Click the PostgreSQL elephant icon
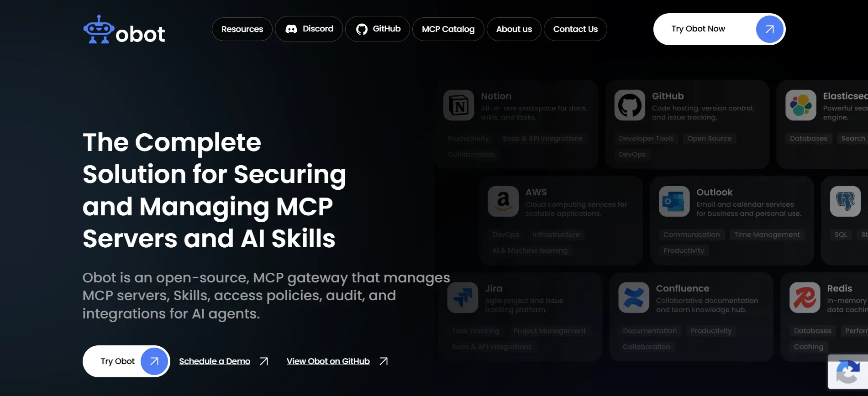 tap(846, 201)
